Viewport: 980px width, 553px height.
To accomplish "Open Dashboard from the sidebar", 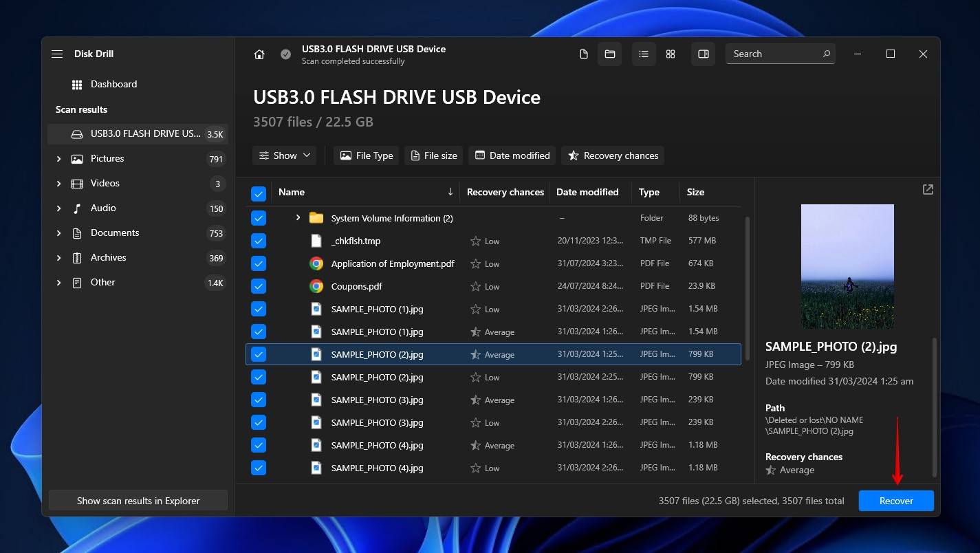I will [x=138, y=84].
